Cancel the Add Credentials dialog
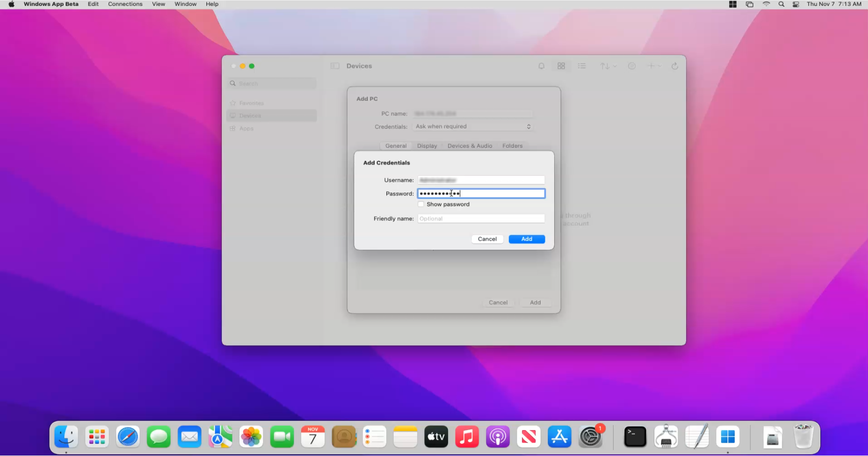This screenshot has width=868, height=456. [487, 239]
